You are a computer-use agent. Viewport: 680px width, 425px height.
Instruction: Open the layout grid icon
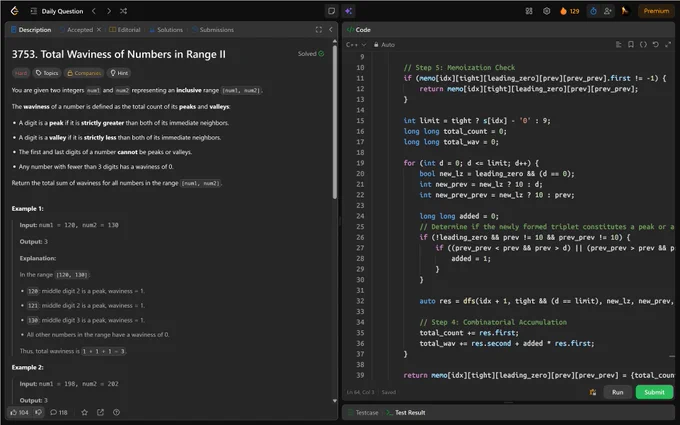pos(529,11)
